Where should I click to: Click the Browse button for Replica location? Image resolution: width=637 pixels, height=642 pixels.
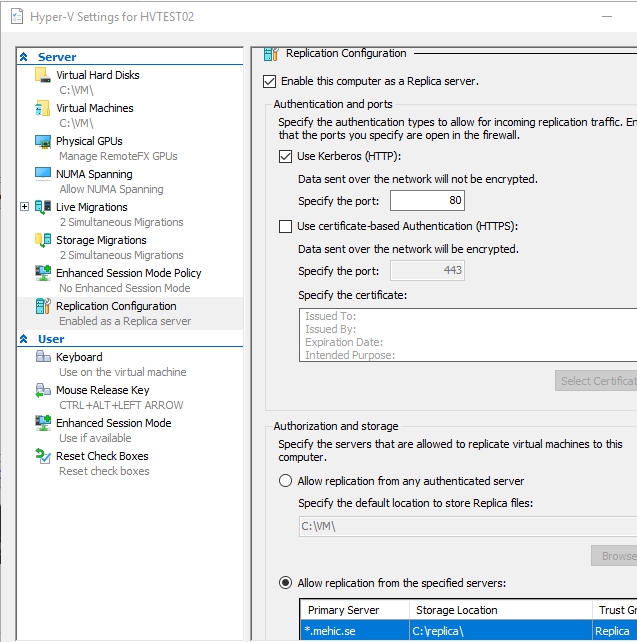(615, 556)
